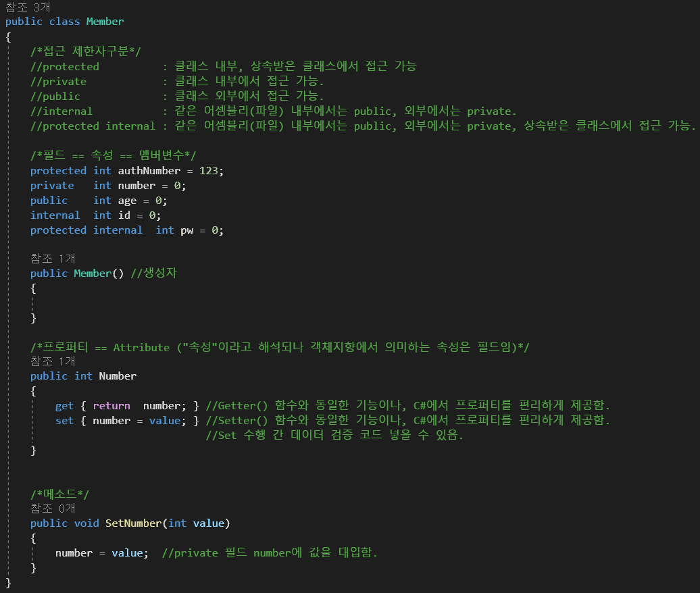Screen dimensions: 700x593
Task: Click the 'protected' keyword before authNumber
Action: [x=59, y=171]
